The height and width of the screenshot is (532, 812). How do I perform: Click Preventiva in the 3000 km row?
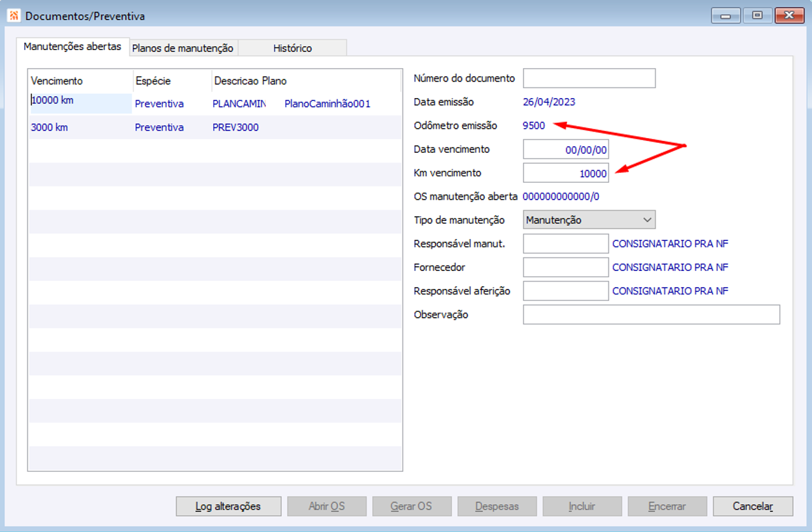click(159, 127)
